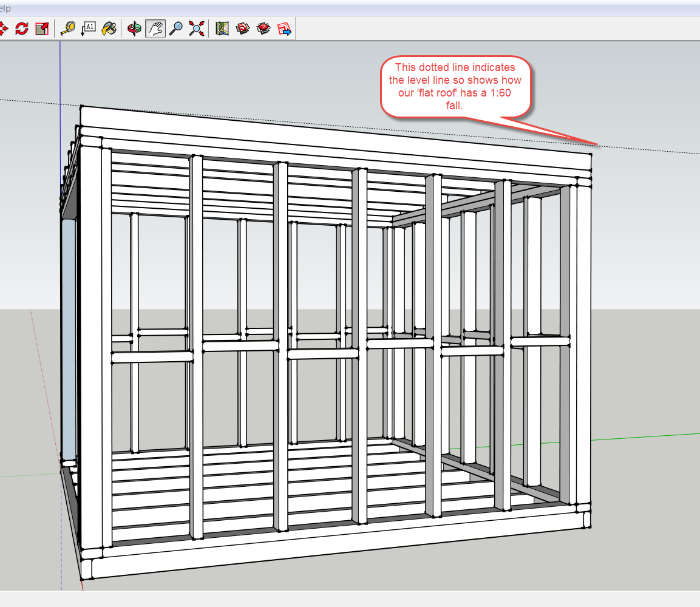Choose the Text label tool
The image size is (700, 607).
click(88, 28)
